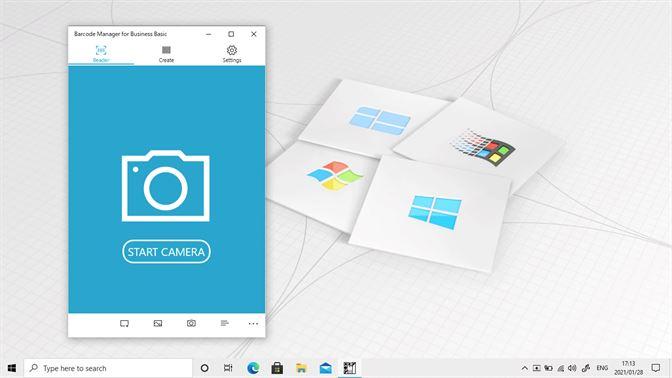The height and width of the screenshot is (378, 672).
Task: Maximize the Barcode Manager window
Action: click(231, 34)
